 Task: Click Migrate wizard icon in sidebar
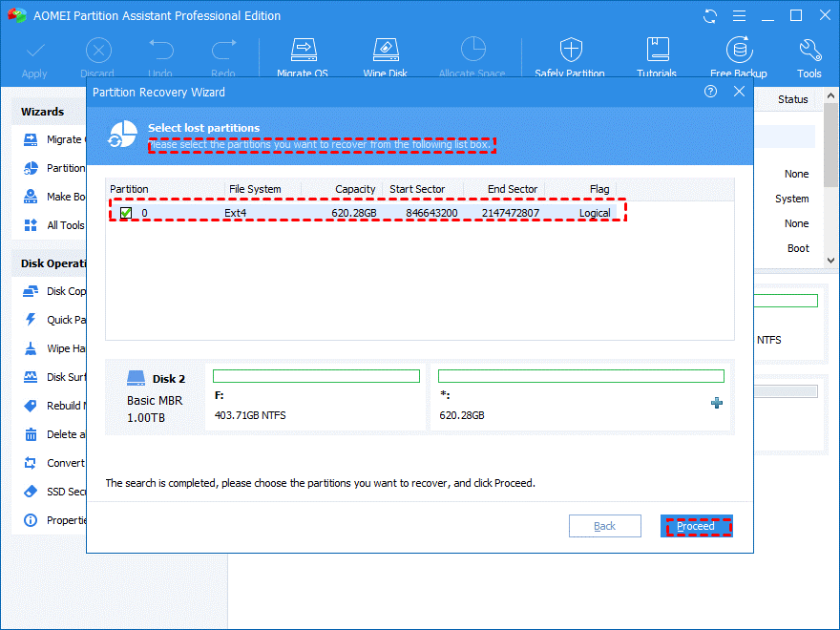tap(31, 139)
